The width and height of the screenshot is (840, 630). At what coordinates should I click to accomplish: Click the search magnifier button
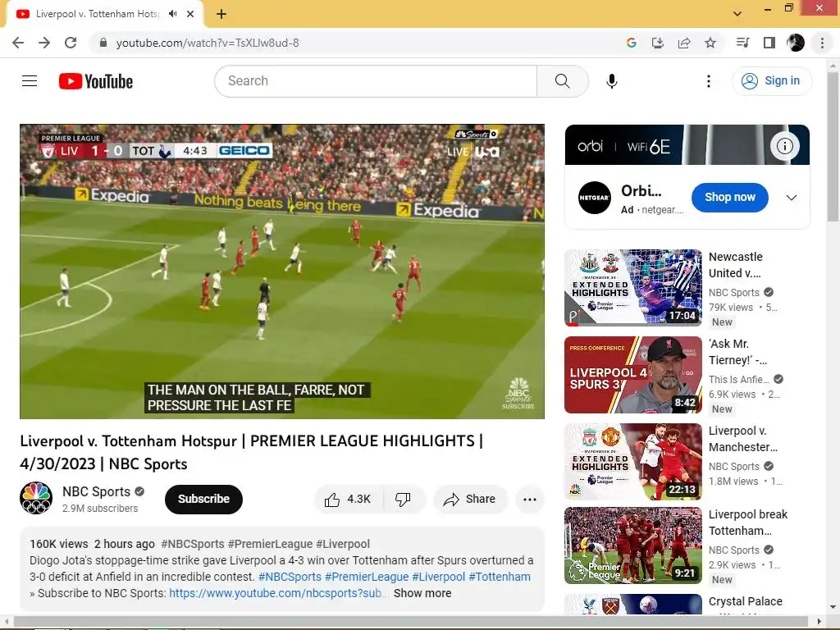tap(563, 81)
